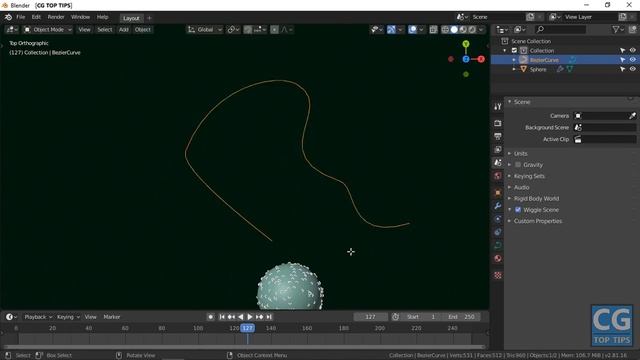640x360 pixels.
Task: Click the timeline use preview range clock icon
Action: click(395, 317)
